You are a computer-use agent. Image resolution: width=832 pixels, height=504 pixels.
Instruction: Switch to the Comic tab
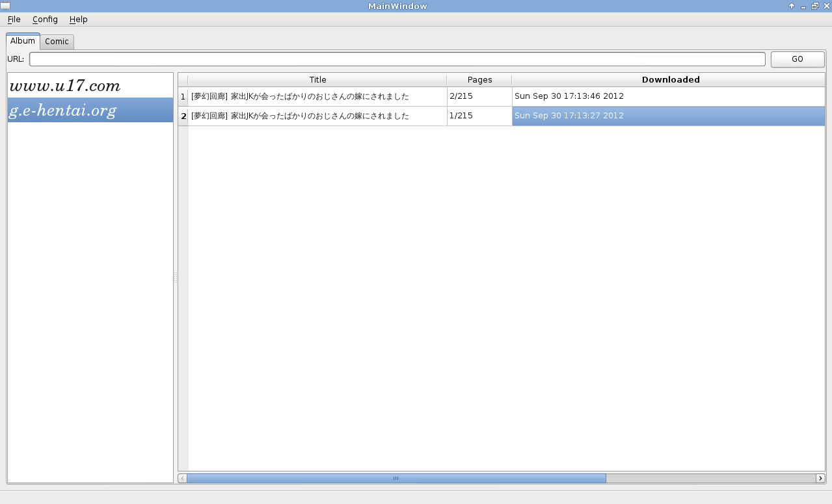click(57, 42)
